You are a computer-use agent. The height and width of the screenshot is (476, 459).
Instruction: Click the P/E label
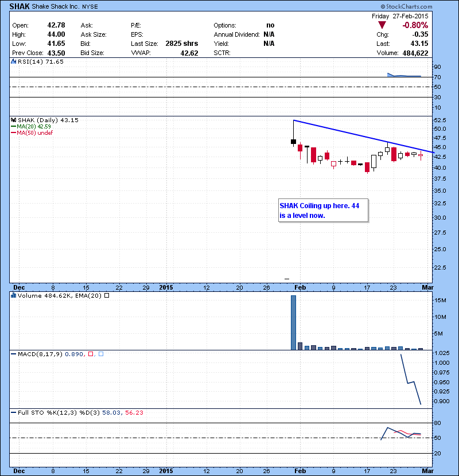coord(136,25)
